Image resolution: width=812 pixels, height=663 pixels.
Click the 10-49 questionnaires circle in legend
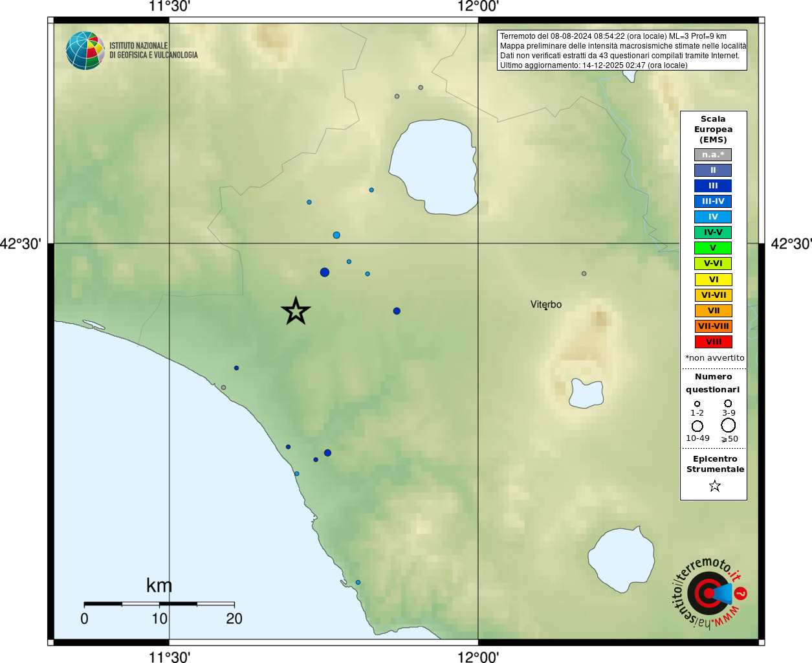tap(697, 426)
